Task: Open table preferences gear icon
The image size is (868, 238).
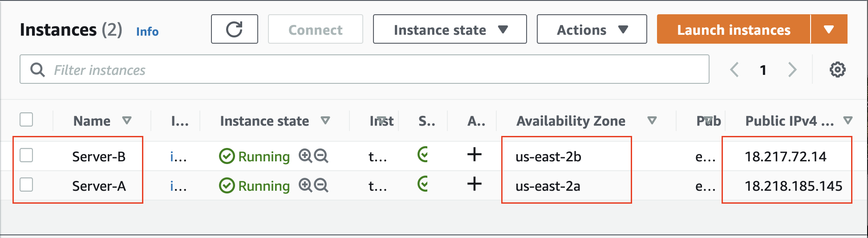Action: tap(837, 70)
